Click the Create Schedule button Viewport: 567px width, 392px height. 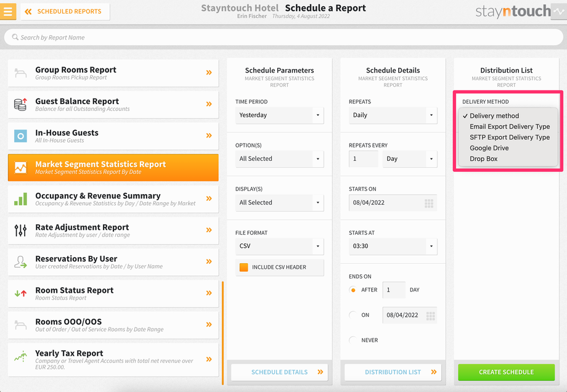506,372
